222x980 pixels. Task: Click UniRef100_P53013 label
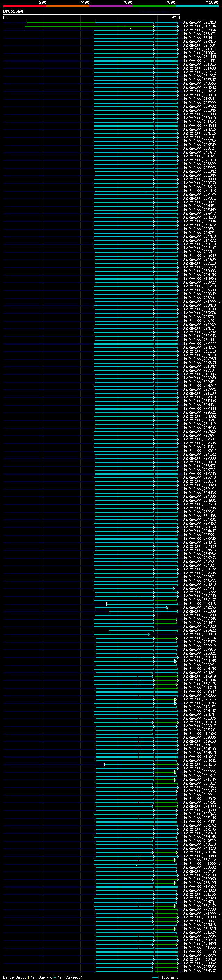[x=199, y=959]
